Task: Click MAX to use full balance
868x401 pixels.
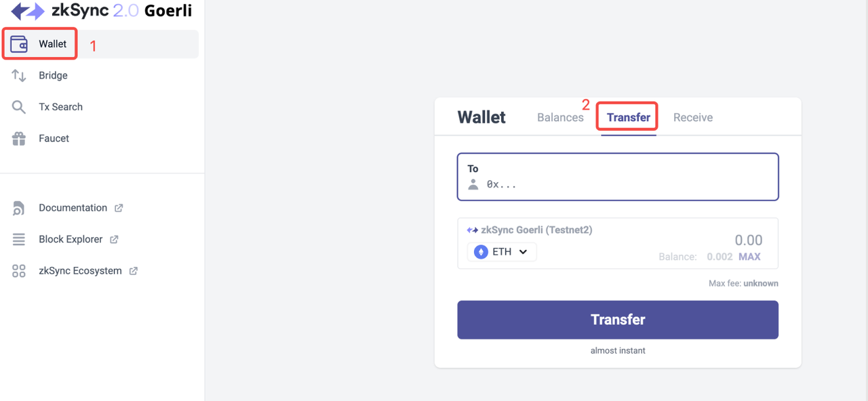Action: [749, 257]
